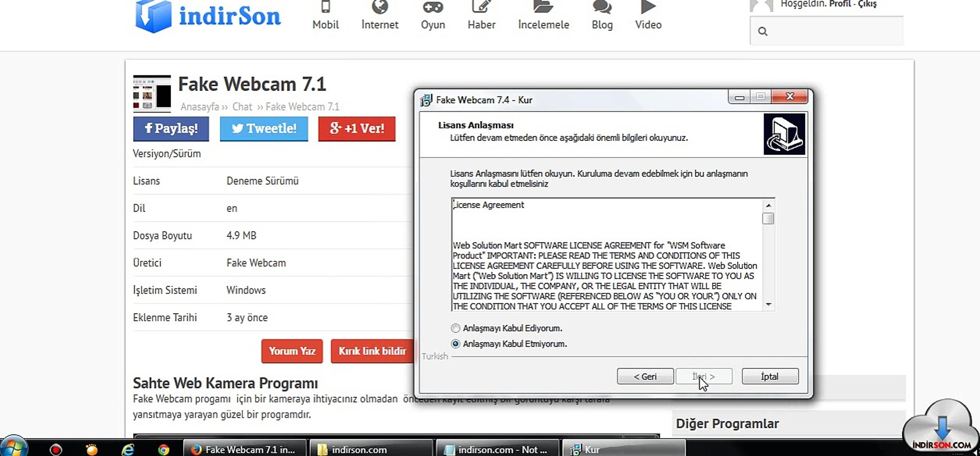Open the Haber menu item
This screenshot has height=456, width=980.
(x=481, y=25)
